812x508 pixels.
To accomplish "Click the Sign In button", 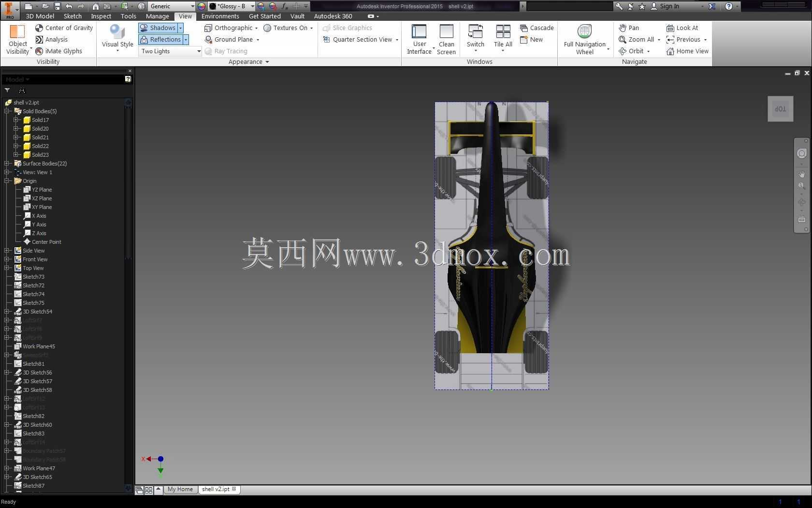I will pyautogui.click(x=665, y=6).
